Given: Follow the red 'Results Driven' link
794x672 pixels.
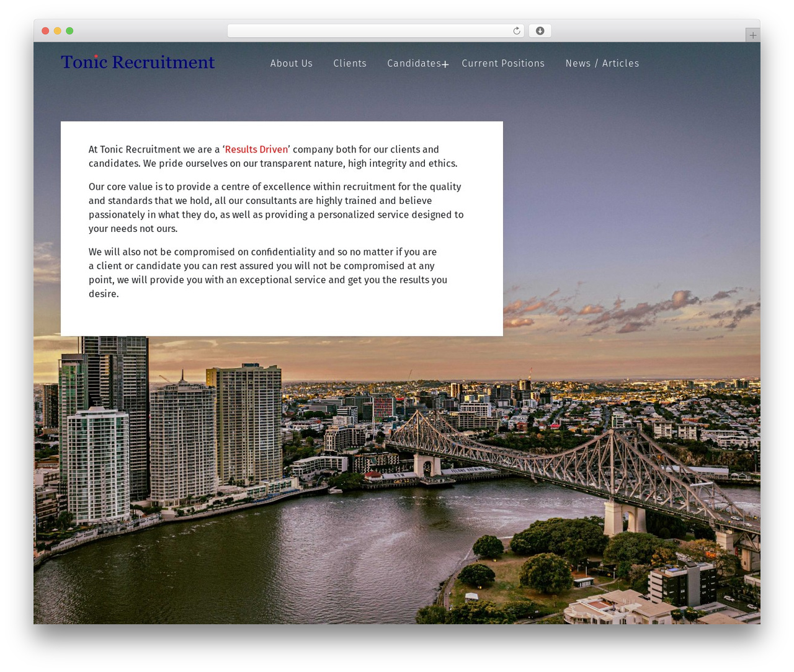Looking at the screenshot, I should click(x=256, y=149).
